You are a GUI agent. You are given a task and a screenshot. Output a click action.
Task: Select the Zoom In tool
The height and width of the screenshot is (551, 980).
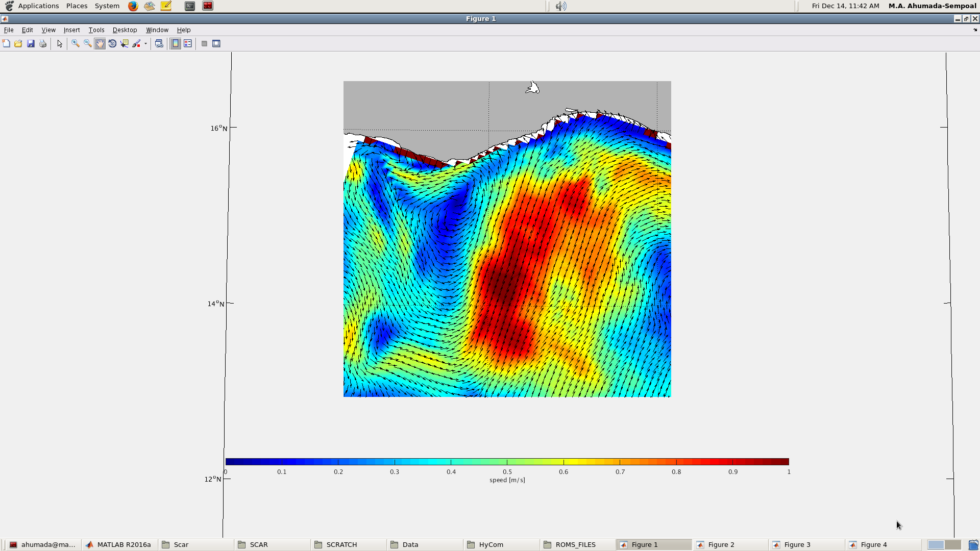[76, 44]
